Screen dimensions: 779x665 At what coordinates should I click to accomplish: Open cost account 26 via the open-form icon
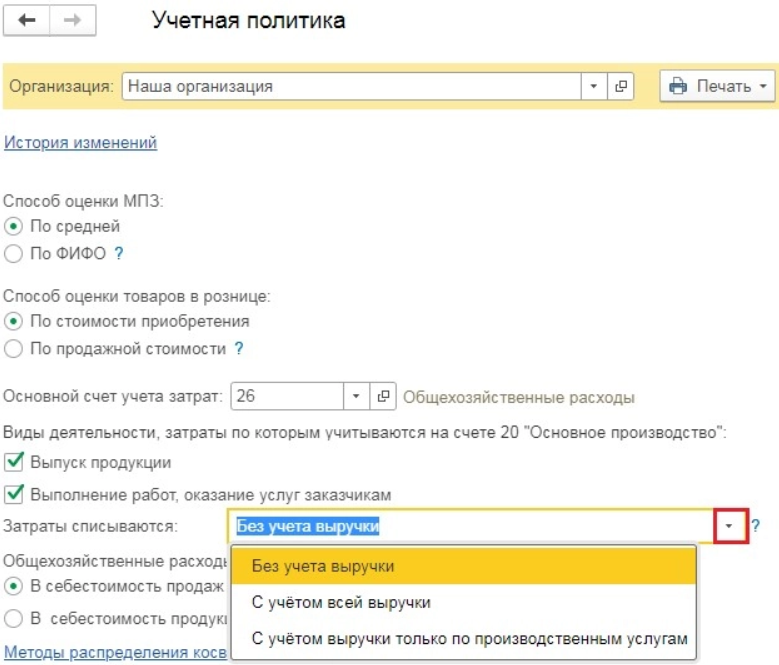click(x=383, y=397)
